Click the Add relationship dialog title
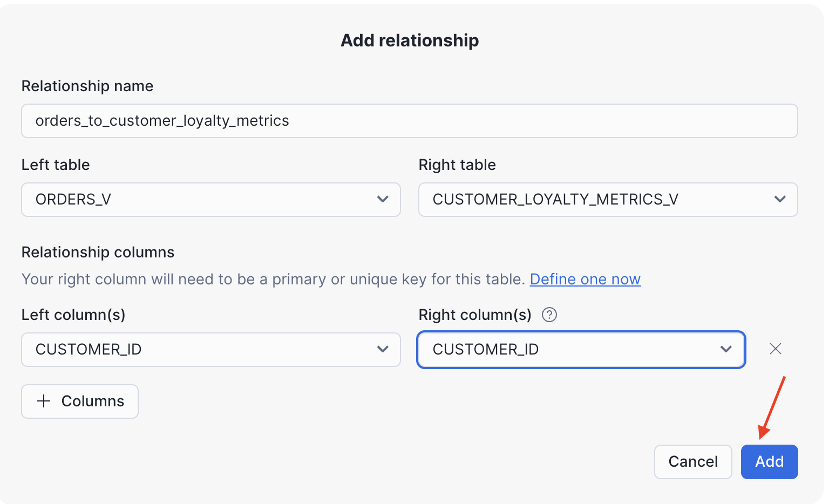829x504 pixels. tap(409, 40)
